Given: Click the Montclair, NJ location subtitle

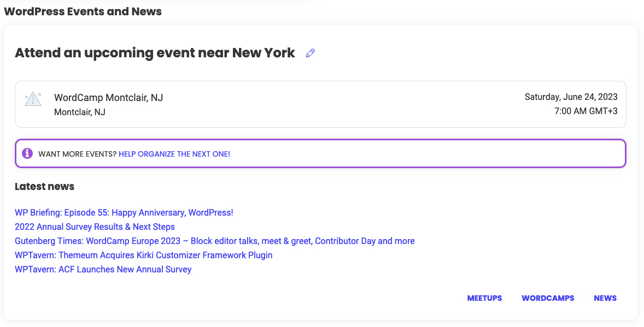Looking at the screenshot, I should pos(80,112).
